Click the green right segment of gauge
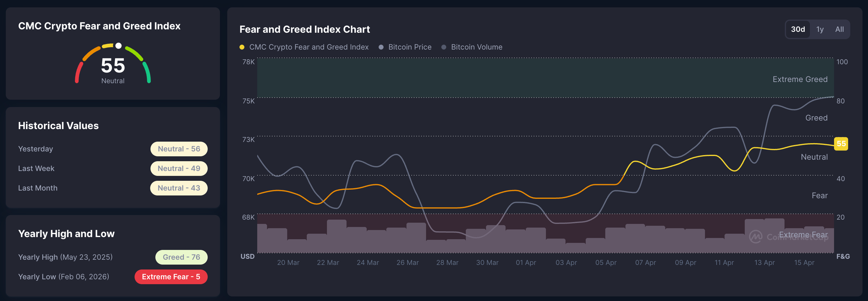868x301 pixels. [147, 72]
